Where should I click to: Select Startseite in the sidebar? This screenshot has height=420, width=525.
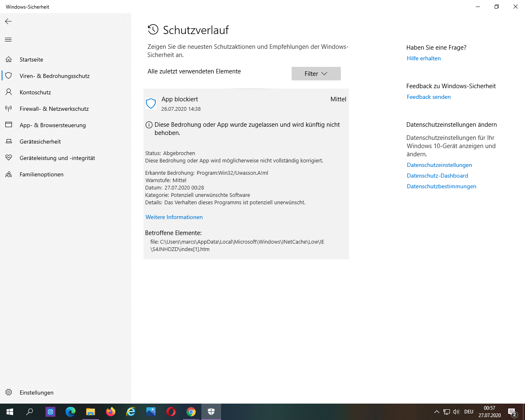66,59
